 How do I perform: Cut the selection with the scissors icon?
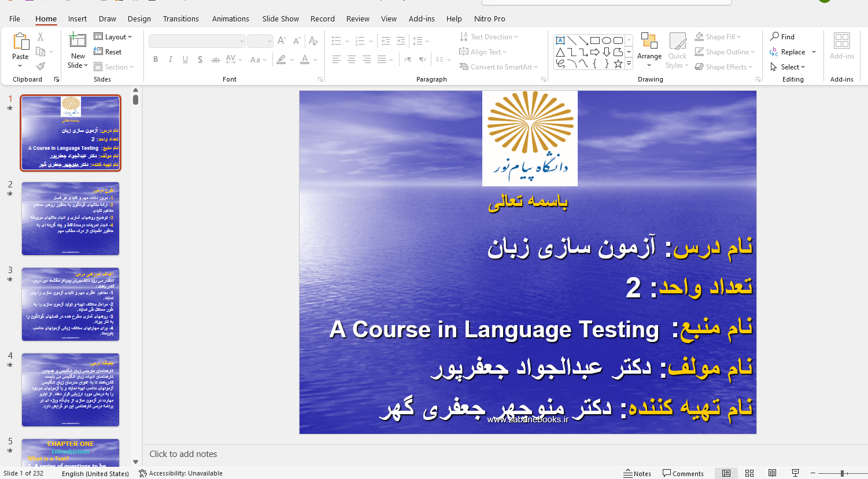point(40,37)
